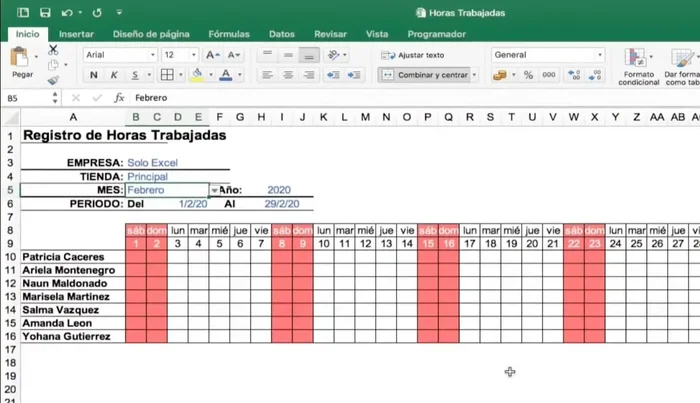Apply percent style format

pyautogui.click(x=529, y=75)
